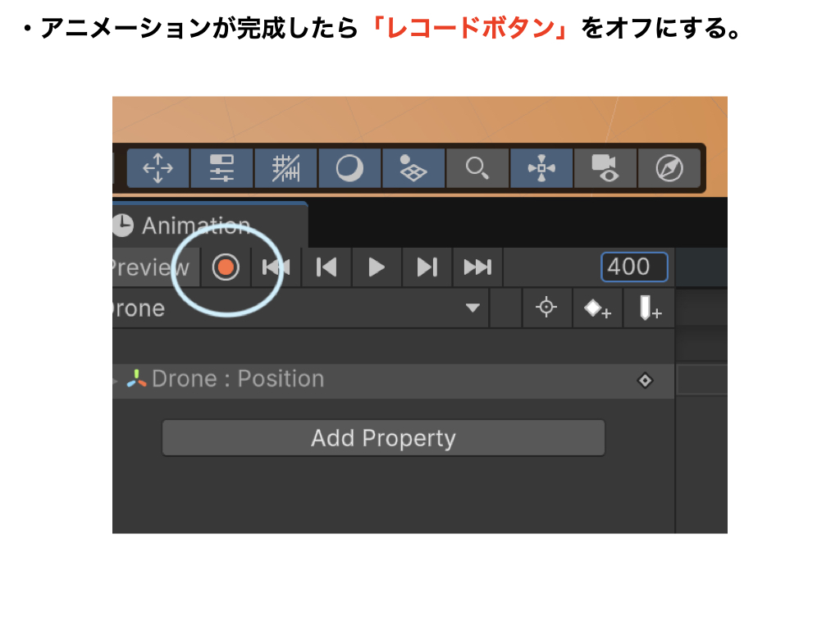The width and height of the screenshot is (840, 630).
Task: Toggle the filter by selection crosshair icon
Action: (546, 308)
